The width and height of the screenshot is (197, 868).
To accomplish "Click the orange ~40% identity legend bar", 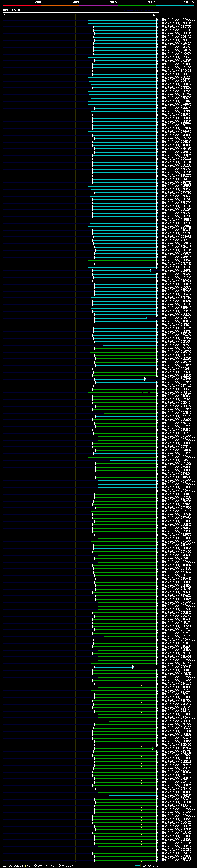I will [x=60, y=6].
